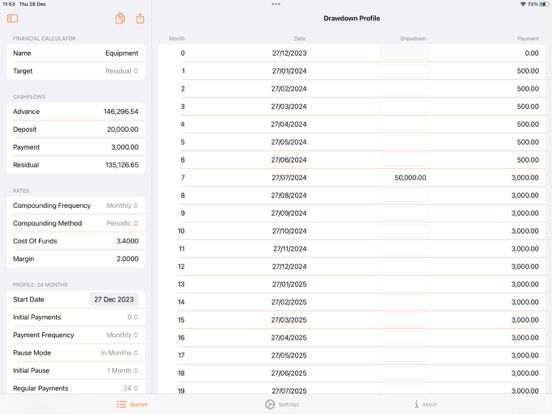Change the Regular Payments count dropdown
Viewport: 552px width, 414px height.
pos(131,388)
